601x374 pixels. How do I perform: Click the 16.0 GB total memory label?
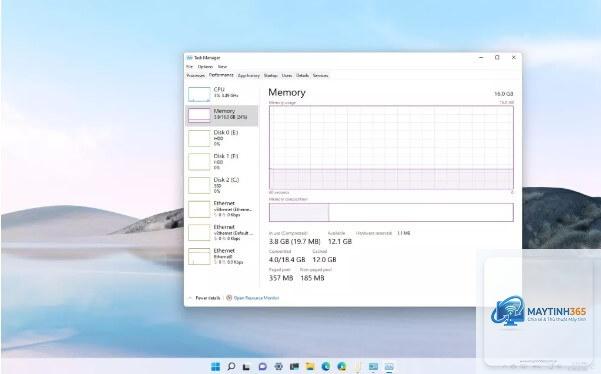[x=504, y=94]
